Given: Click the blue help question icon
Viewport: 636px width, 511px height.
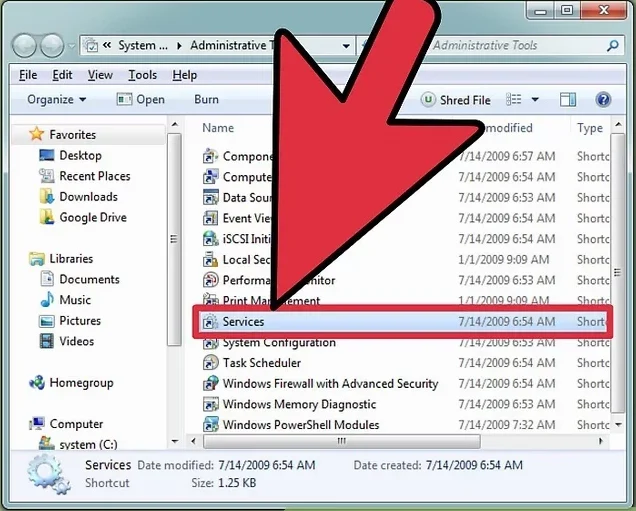Looking at the screenshot, I should tap(603, 99).
